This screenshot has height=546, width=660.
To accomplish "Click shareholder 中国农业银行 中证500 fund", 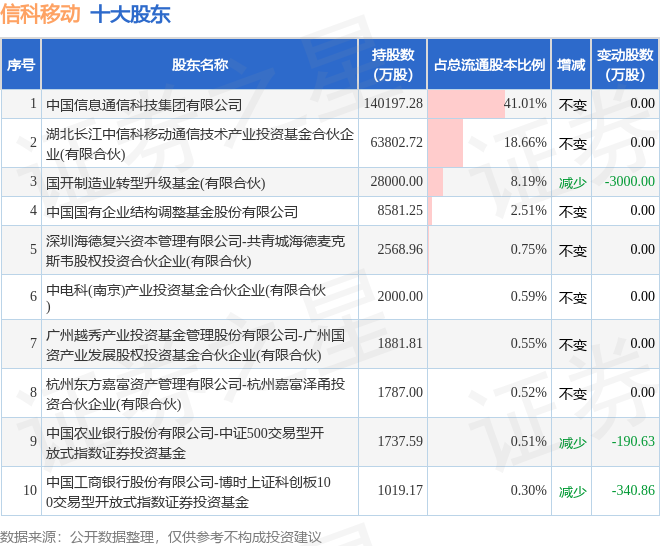I will pos(185,442).
